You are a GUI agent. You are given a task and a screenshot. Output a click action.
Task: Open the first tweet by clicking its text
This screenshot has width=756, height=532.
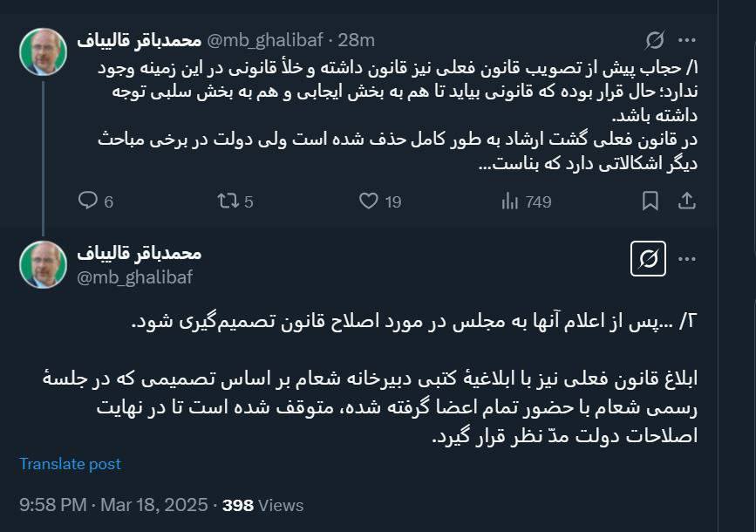[x=392, y=113]
